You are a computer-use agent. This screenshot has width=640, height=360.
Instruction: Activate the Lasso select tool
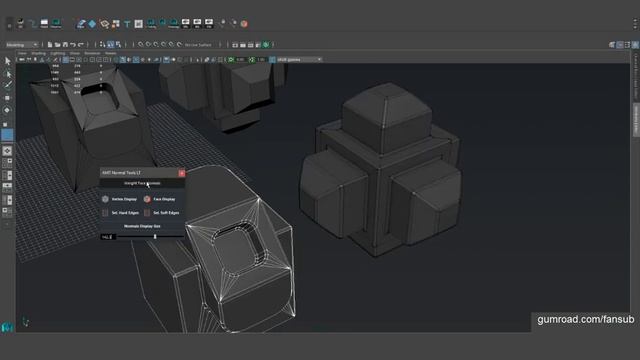point(7,74)
